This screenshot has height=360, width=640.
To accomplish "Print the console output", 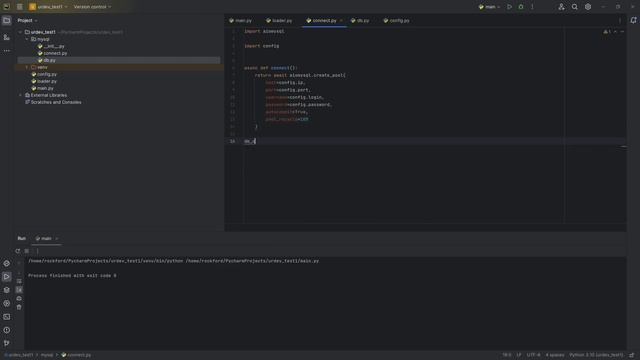I will tap(19, 298).
